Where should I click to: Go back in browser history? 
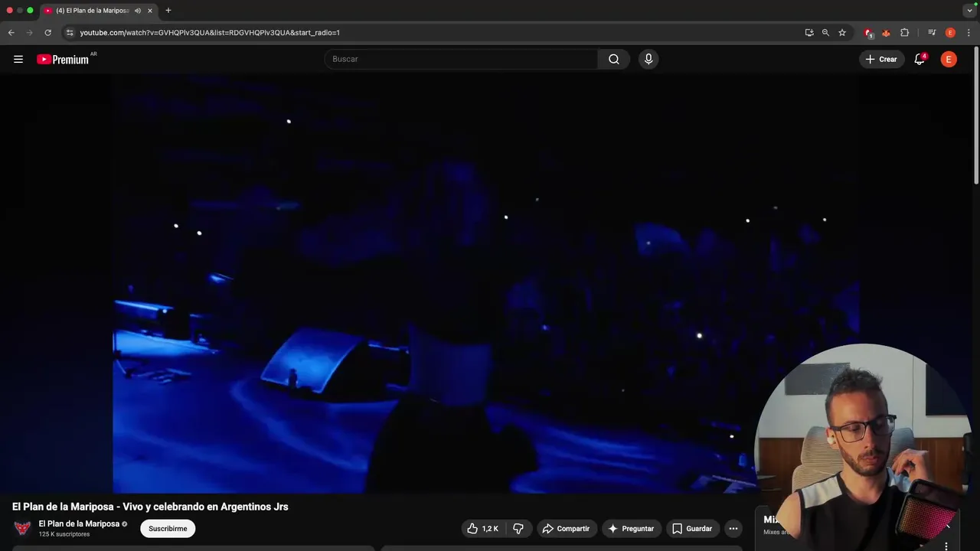point(11,32)
